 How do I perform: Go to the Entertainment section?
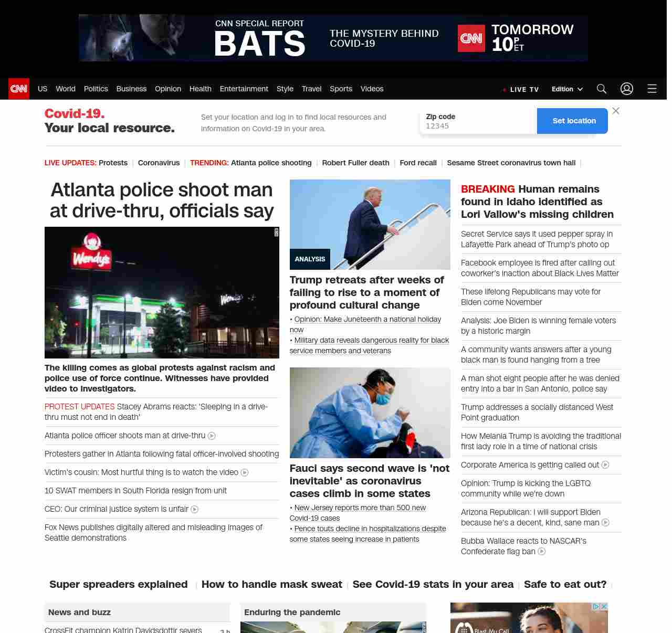coord(244,89)
